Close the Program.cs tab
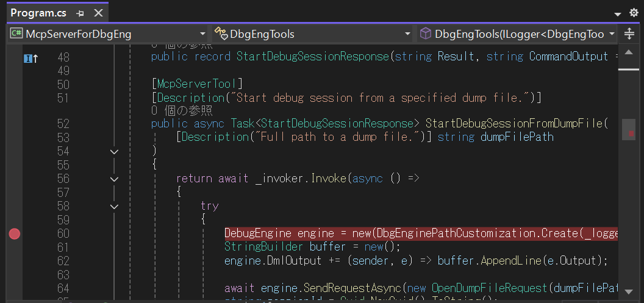Viewport: 644px width, 303px height. (99, 13)
